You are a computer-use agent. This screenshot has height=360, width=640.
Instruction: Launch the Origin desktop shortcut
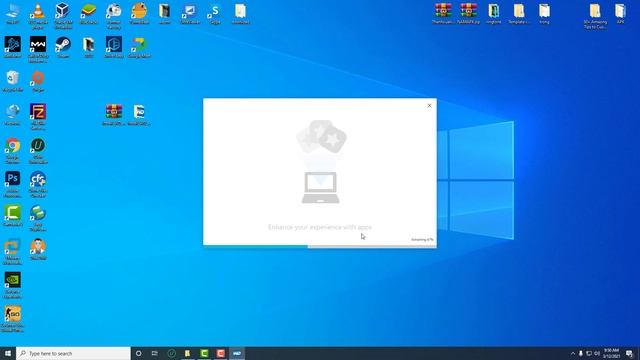coord(38,81)
